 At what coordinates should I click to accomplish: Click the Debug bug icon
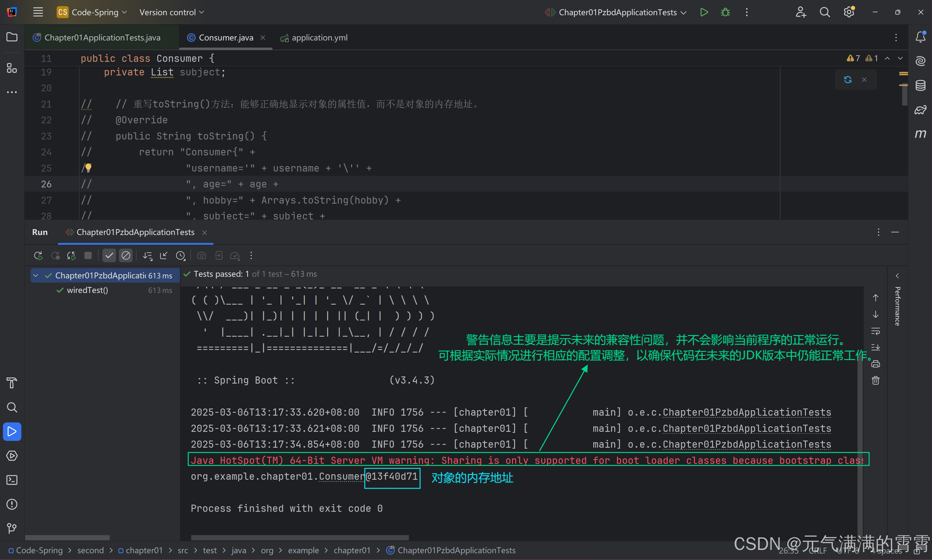[725, 12]
